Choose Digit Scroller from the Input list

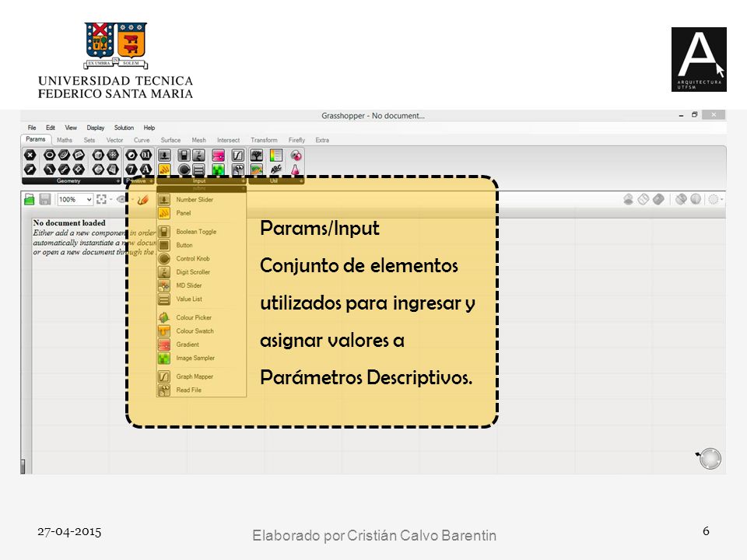(x=202, y=272)
